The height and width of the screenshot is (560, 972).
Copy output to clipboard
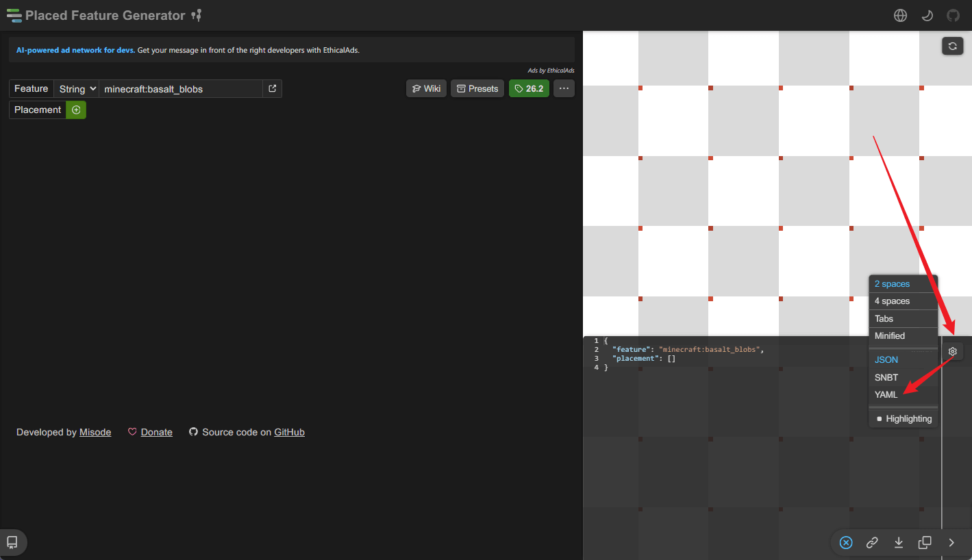(x=925, y=542)
